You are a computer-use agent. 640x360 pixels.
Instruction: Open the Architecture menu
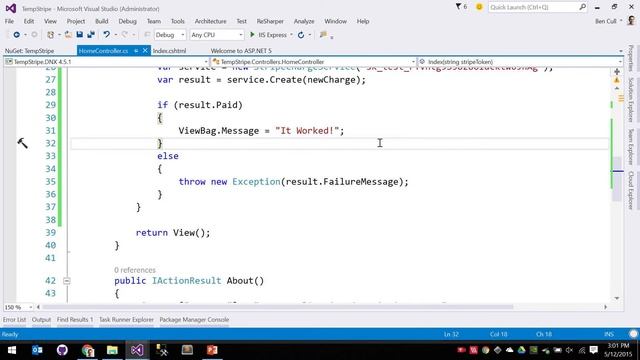210,21
